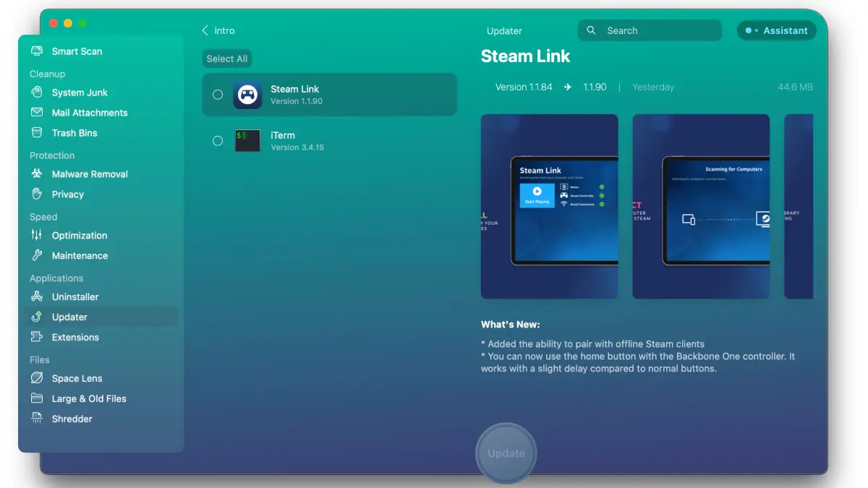Click the iTerm app icon
The height and width of the screenshot is (488, 868).
click(247, 141)
